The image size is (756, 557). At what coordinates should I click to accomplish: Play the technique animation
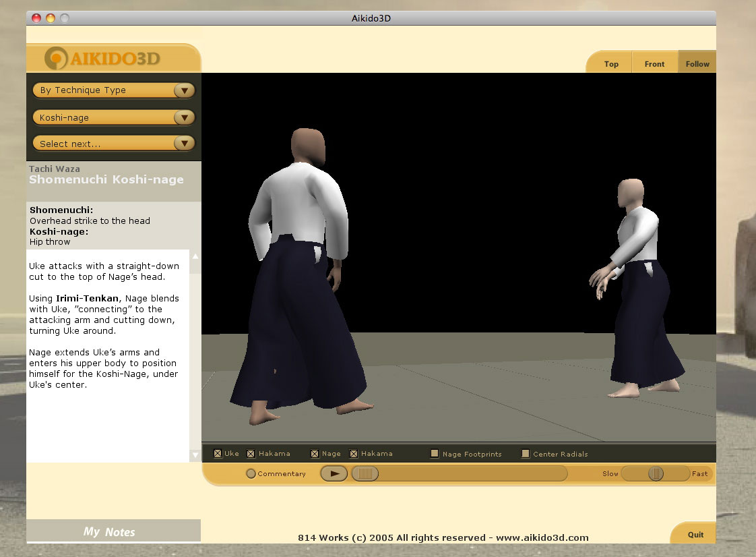pyautogui.click(x=334, y=473)
